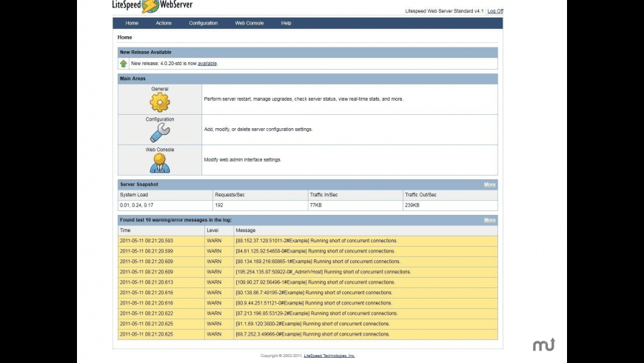Click the Configuration label in Main Areas
This screenshot has height=363, width=644.
click(160, 119)
